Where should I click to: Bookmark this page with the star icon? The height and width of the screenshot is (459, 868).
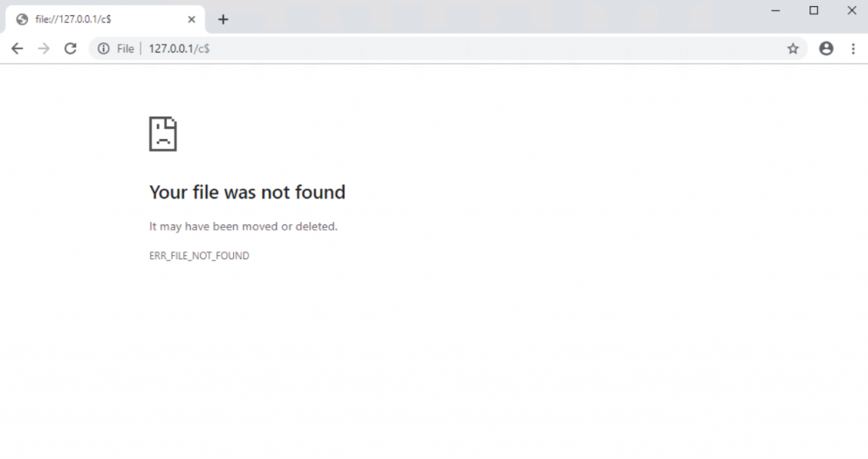click(x=793, y=49)
